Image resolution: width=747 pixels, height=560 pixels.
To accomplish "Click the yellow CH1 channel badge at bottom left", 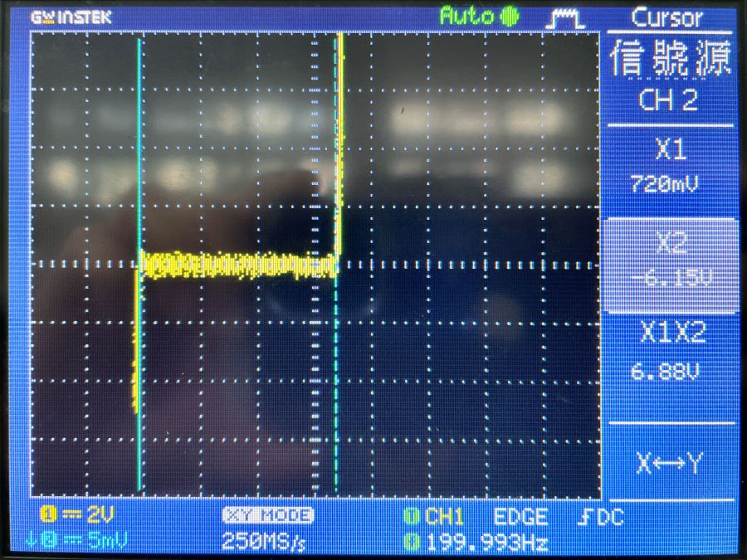I will [x=46, y=516].
